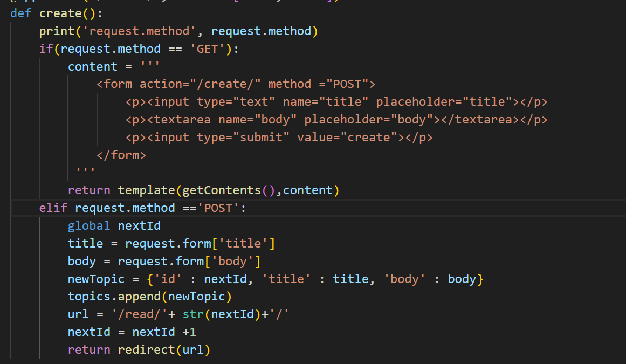Click the 'global nextId' line
Screen dimensions: 626x364
coord(114,225)
